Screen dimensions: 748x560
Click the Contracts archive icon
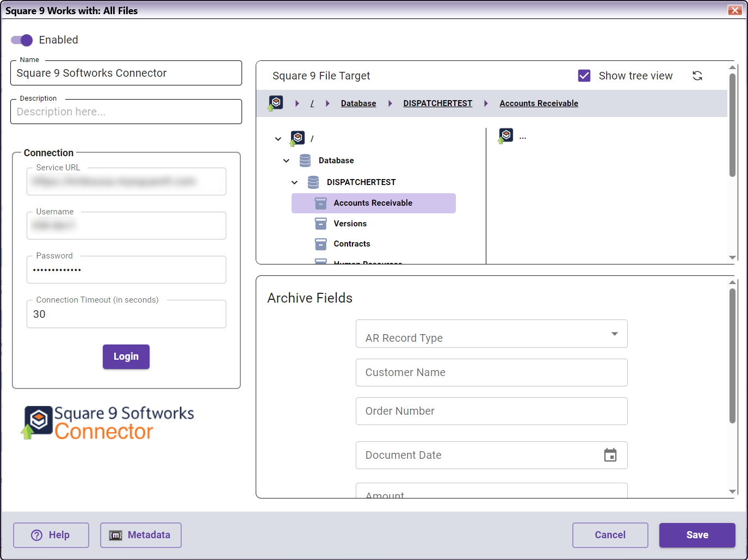[x=321, y=244]
